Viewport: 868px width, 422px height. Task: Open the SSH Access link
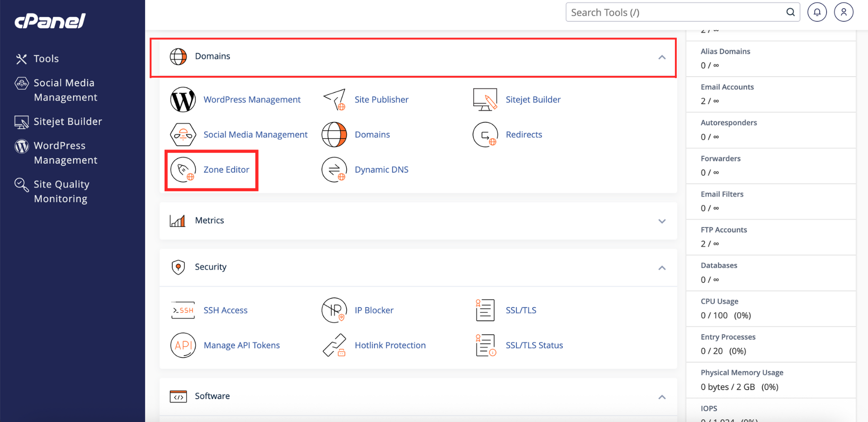(226, 310)
